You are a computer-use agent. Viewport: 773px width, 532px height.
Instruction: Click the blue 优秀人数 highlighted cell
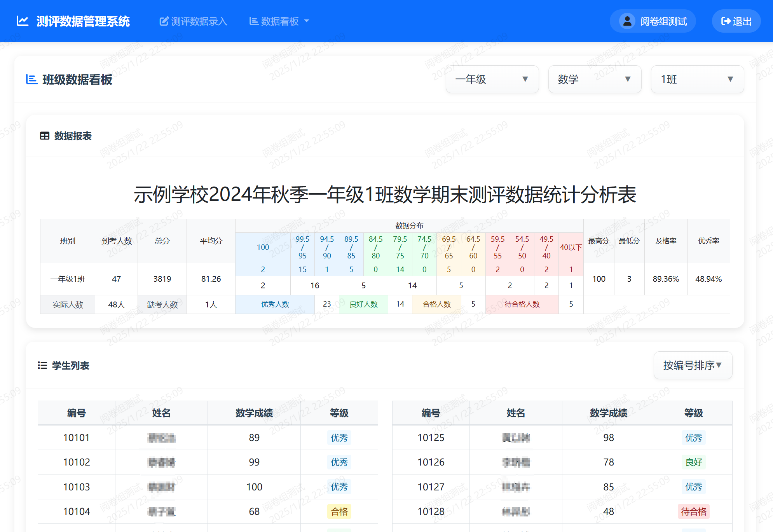tap(276, 304)
